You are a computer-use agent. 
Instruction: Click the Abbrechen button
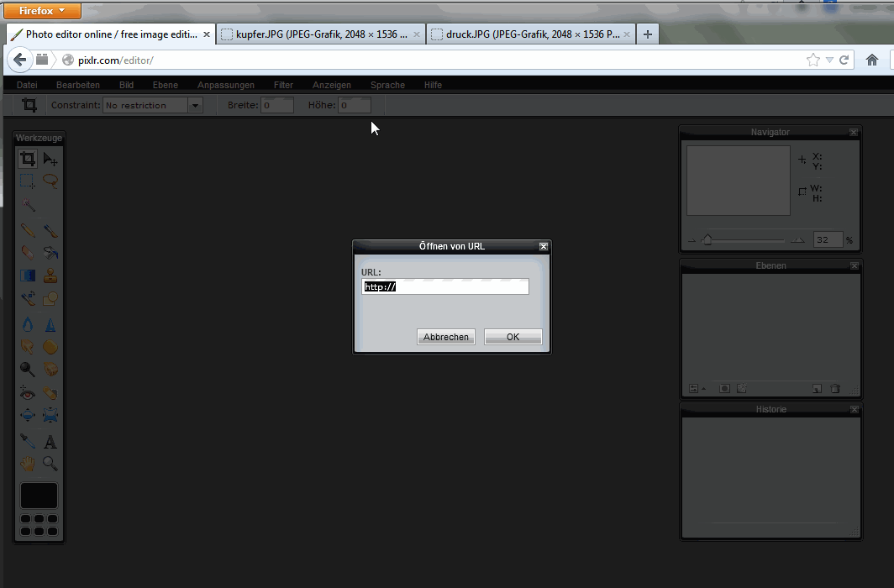point(446,337)
